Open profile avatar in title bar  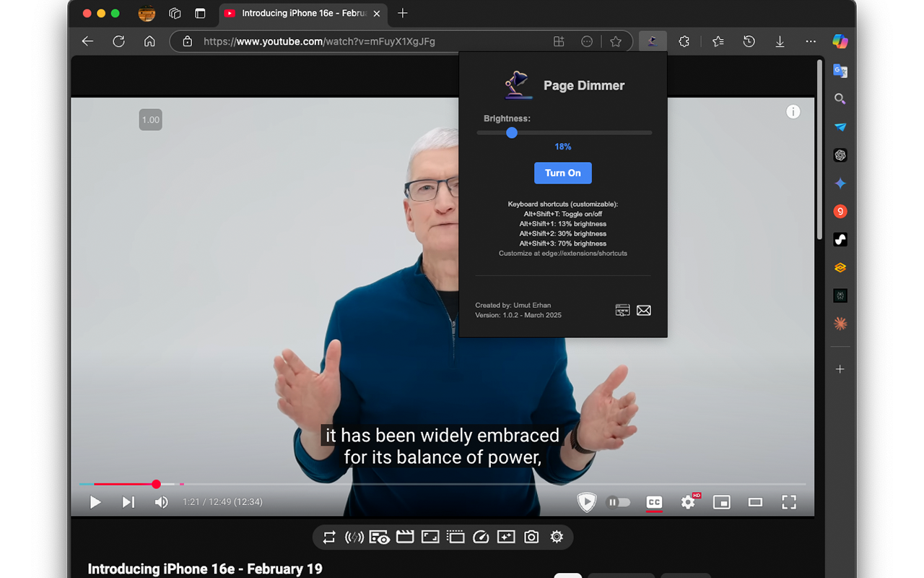coord(147,13)
